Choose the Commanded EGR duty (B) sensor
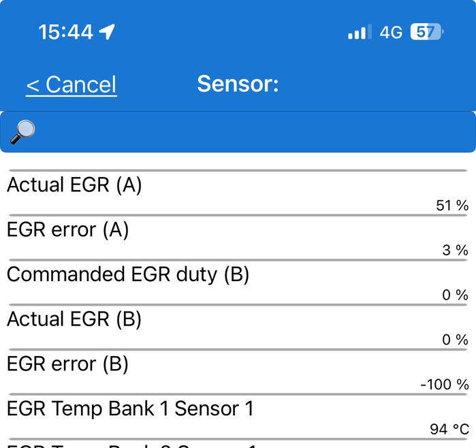 click(x=238, y=283)
